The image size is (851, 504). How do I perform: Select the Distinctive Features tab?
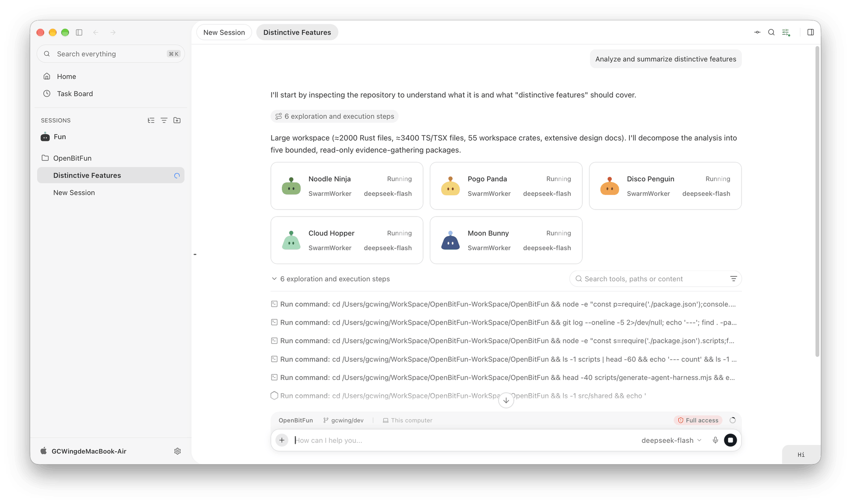[297, 32]
